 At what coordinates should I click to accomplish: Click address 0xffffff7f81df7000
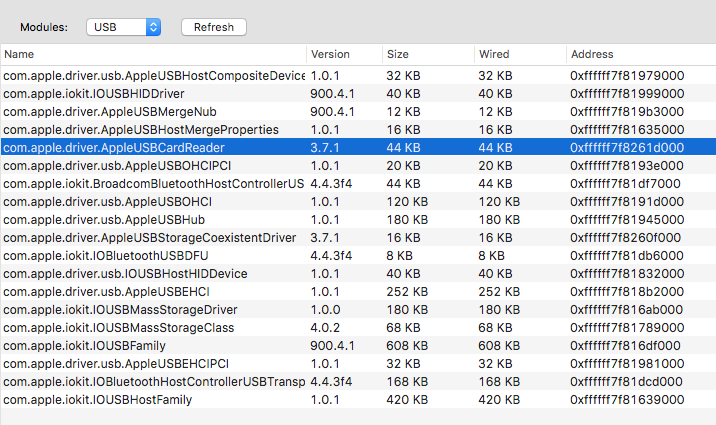[625, 184]
